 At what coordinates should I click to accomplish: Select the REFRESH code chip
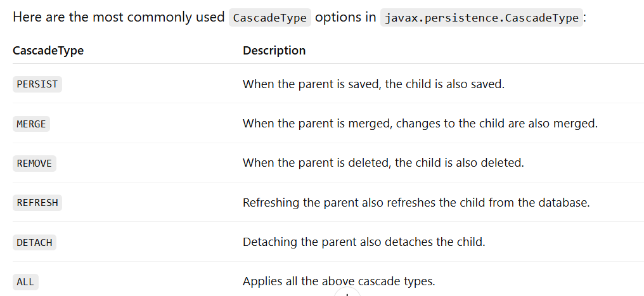tap(37, 203)
